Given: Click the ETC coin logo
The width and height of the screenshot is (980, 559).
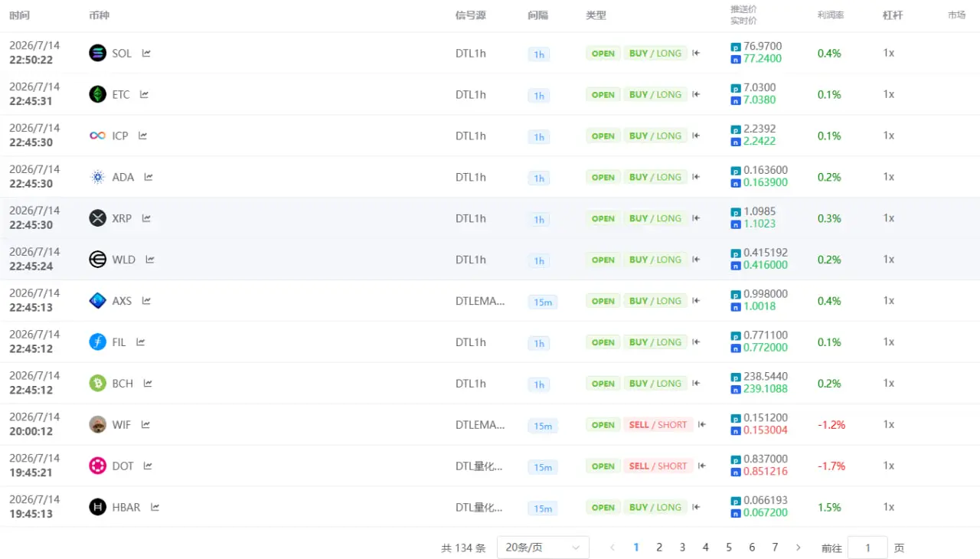Looking at the screenshot, I should point(97,94).
